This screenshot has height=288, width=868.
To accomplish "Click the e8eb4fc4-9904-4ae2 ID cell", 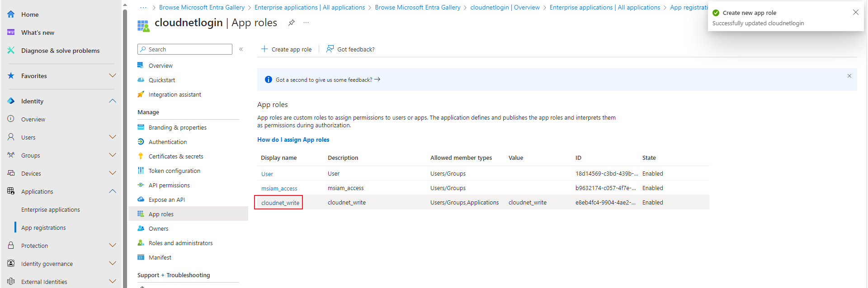I will point(605,202).
